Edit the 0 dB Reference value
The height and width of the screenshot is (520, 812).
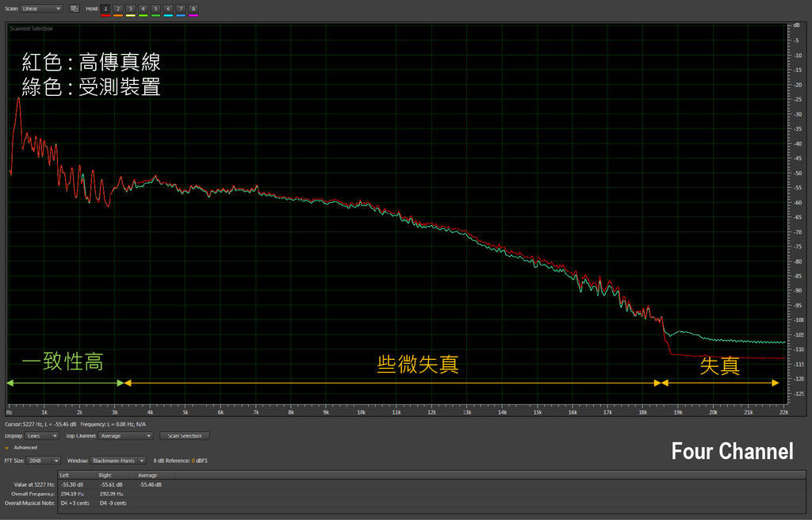tap(193, 461)
